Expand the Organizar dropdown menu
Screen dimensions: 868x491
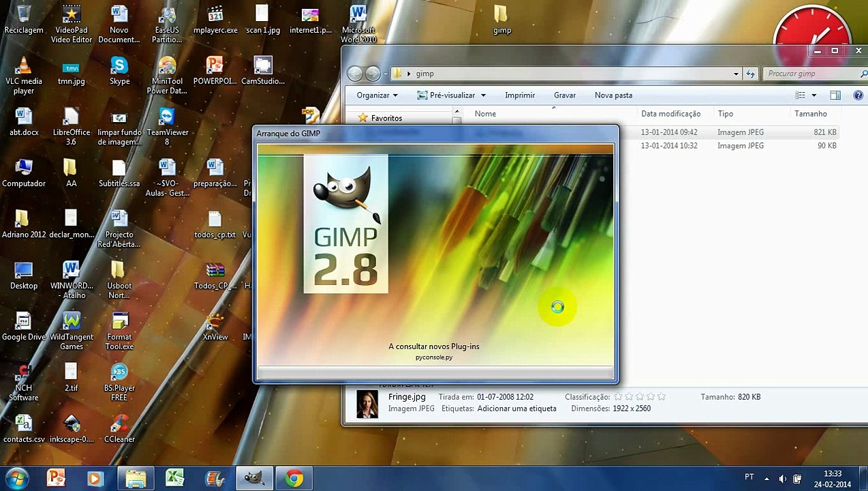click(x=377, y=95)
